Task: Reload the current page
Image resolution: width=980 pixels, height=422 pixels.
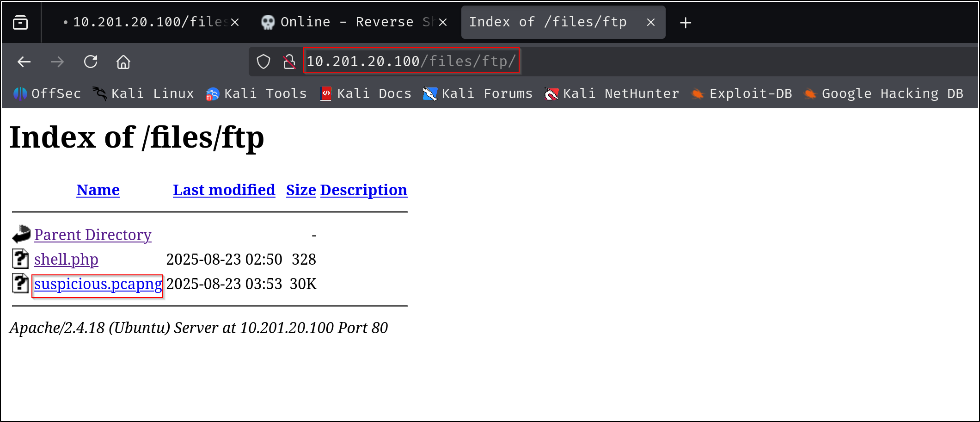Action: (x=91, y=62)
